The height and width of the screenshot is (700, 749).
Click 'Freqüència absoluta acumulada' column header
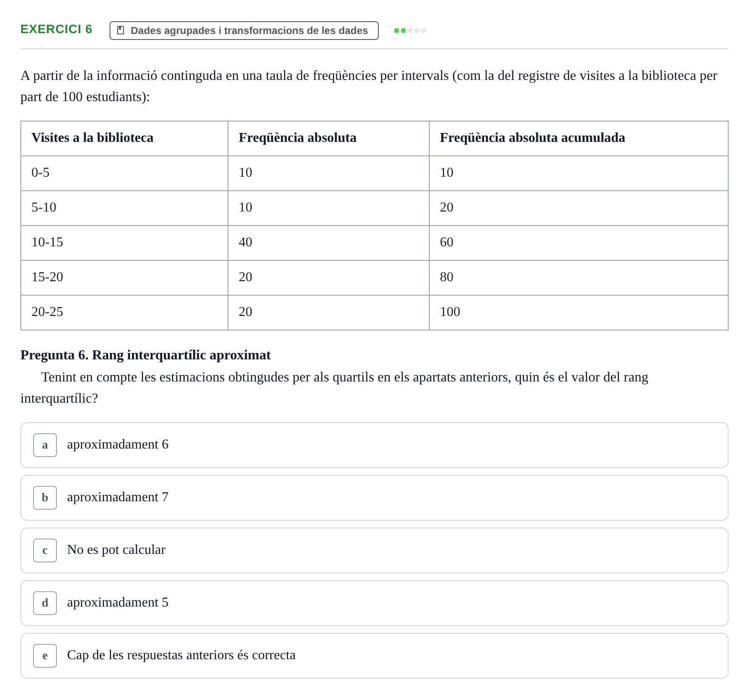[579, 138]
